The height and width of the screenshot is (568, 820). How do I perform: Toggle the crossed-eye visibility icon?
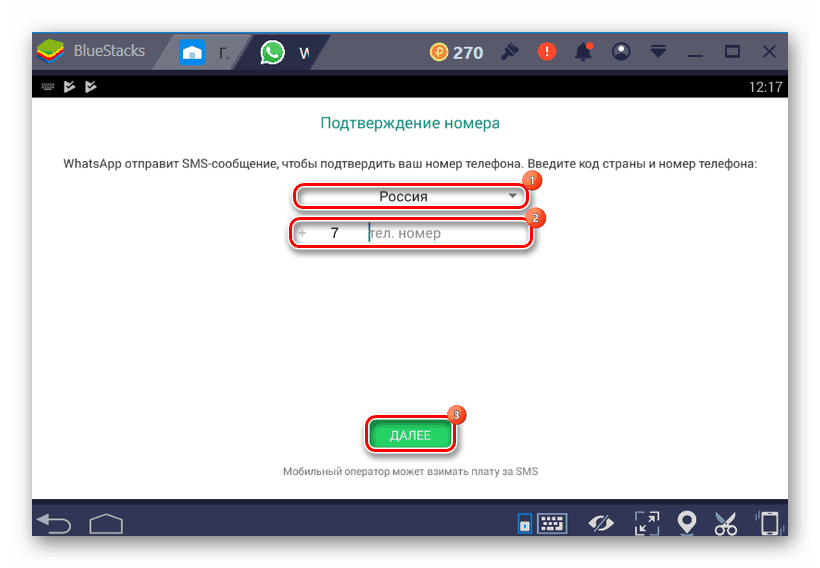tap(601, 523)
